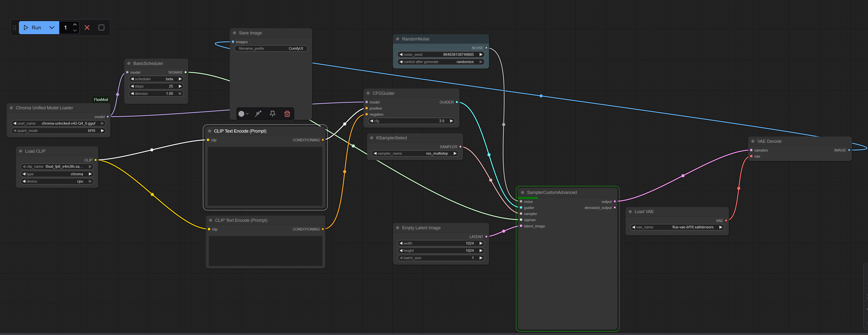This screenshot has width=868, height=335.
Task: Collapse the Save Image node via title dot
Action: click(235, 33)
